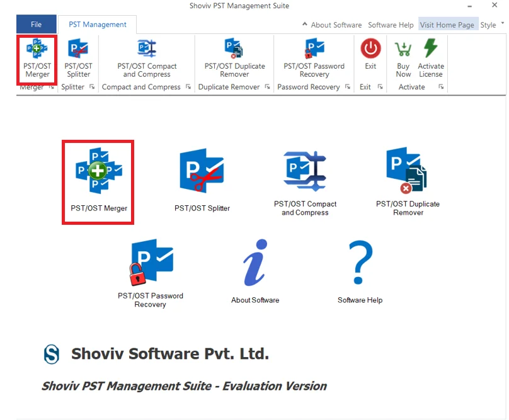Select PST/OST Compact and Compress ribbon tool
The width and height of the screenshot is (509, 420).
point(147,59)
